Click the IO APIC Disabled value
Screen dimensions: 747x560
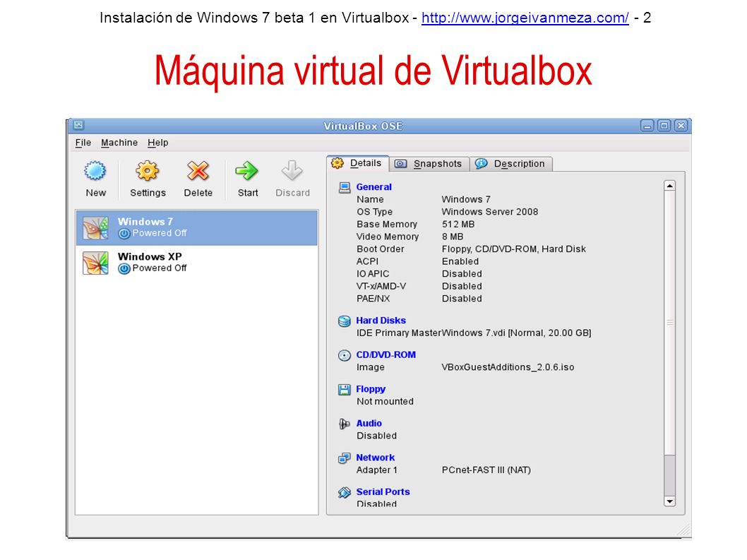[x=462, y=274]
